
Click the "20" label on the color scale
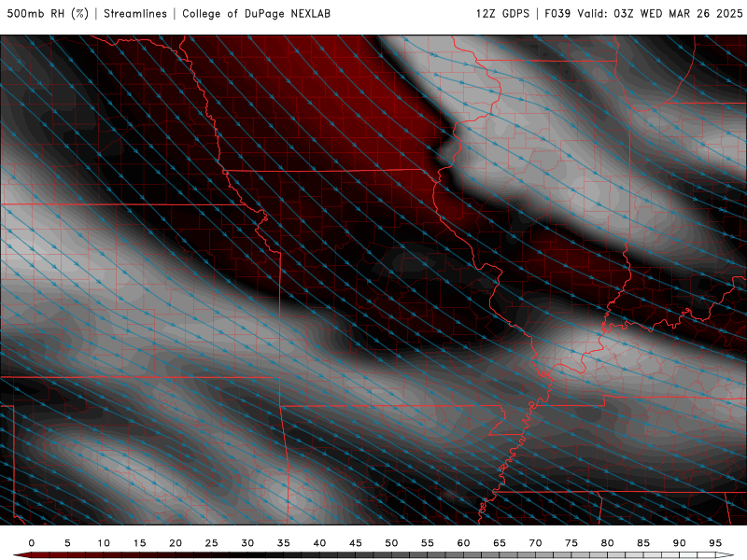click(x=176, y=543)
